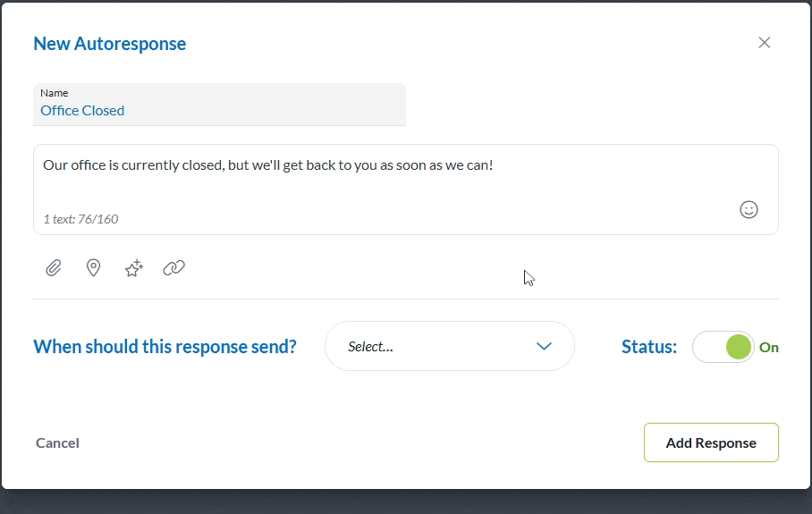Click the Name field containing "Office Closed"
This screenshot has width=812, height=514.
click(x=219, y=111)
